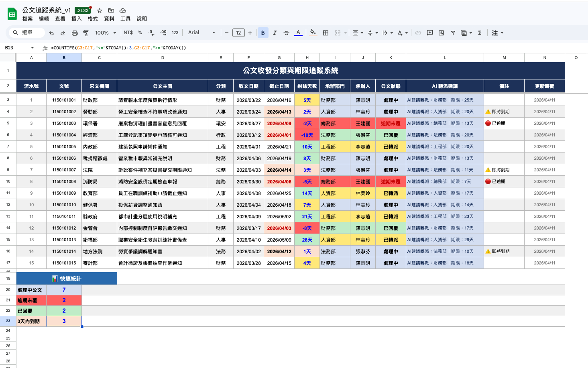Apply percent number format
Screen dimensions: 588x368
140,33
